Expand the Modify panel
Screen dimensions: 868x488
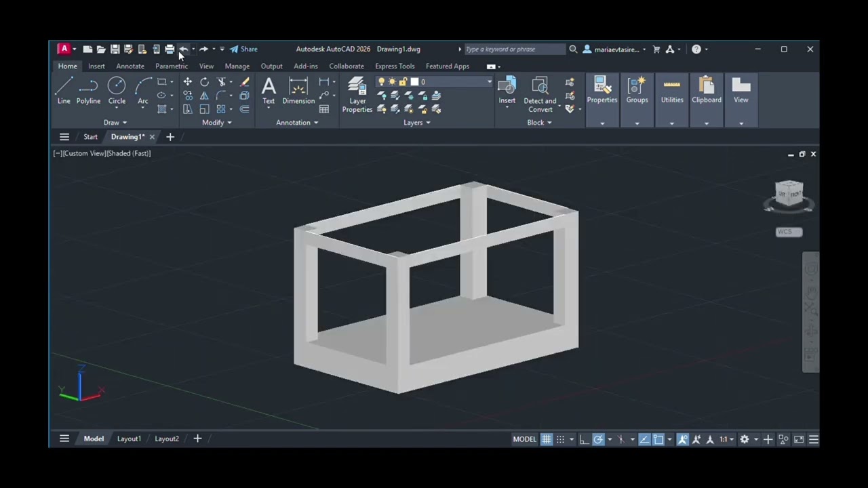coord(217,123)
